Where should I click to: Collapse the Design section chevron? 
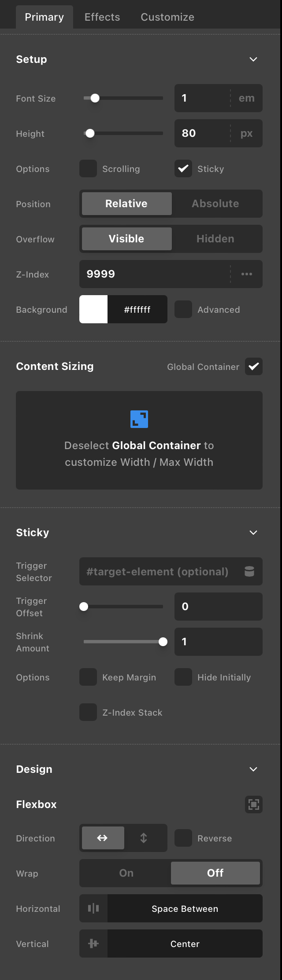(x=253, y=769)
